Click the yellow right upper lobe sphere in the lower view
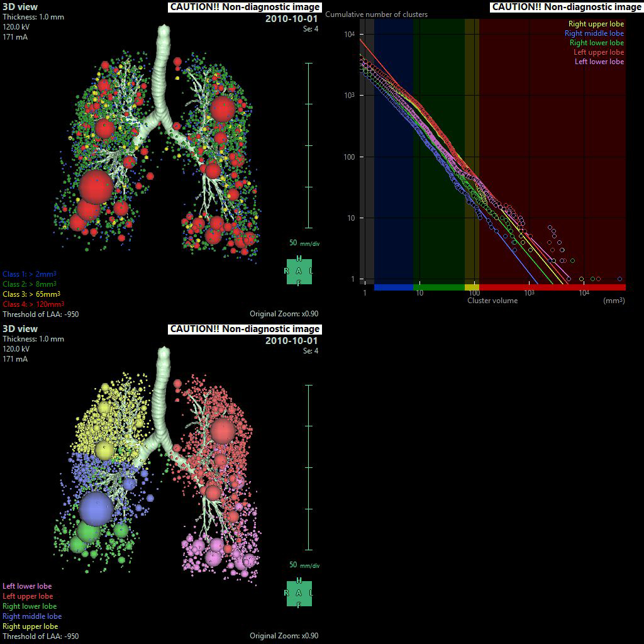 point(104,449)
